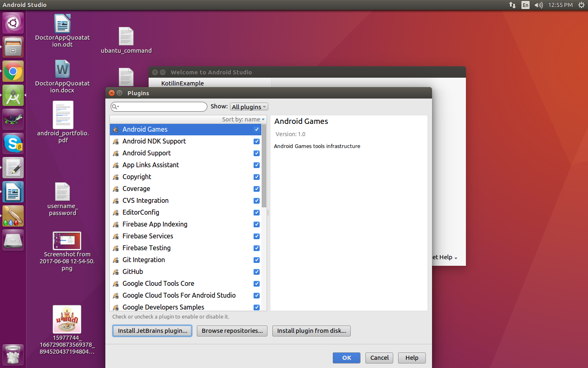Select Google Cloud Tools For Android Studio row
The height and width of the screenshot is (368, 588).
click(186, 295)
